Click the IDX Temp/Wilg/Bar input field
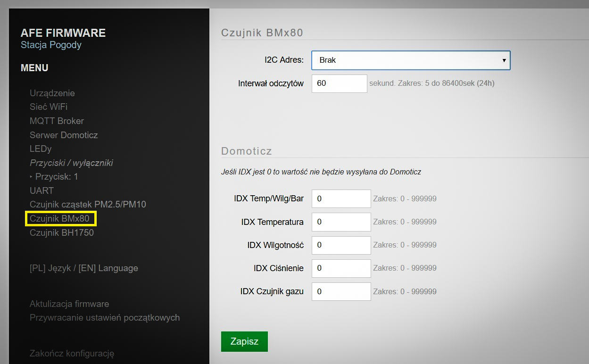Image resolution: width=589 pixels, height=364 pixels. coord(341,199)
